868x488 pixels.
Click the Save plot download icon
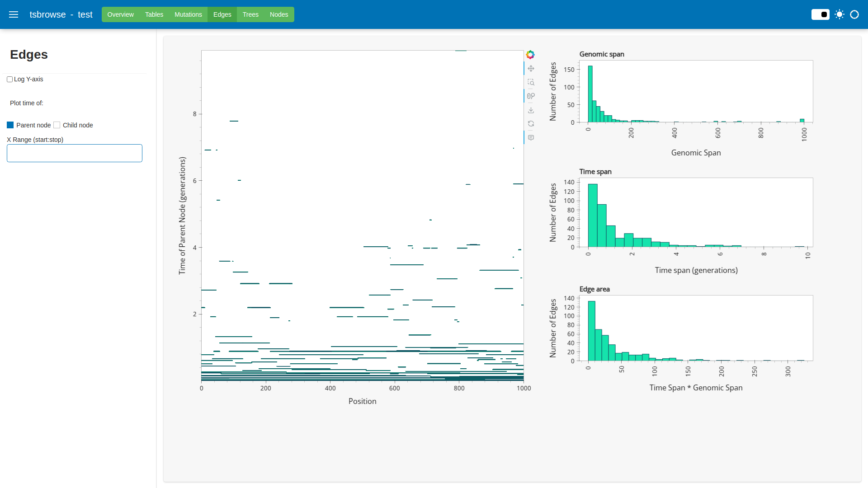[x=531, y=110]
